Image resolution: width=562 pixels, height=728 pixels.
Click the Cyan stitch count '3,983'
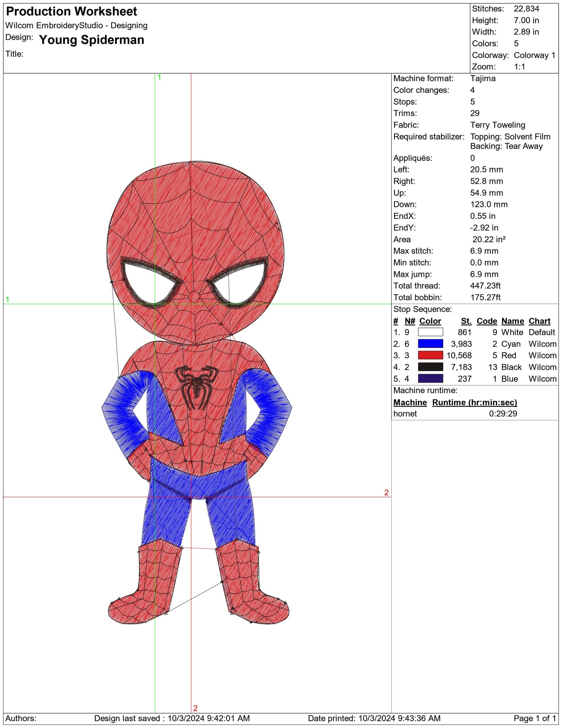pyautogui.click(x=461, y=344)
